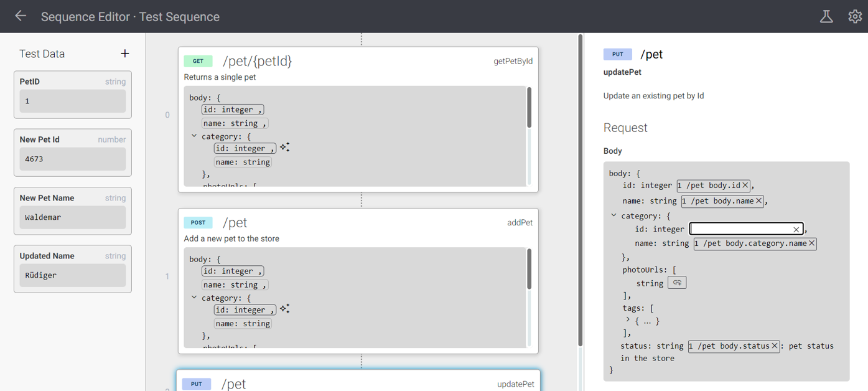Click PUT badge in details panel
Viewport: 868px width, 391px height.
pos(617,54)
